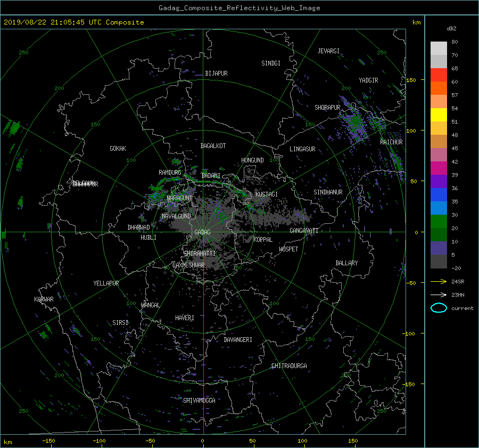Select the yellow 54 dBZ color swatch
This screenshot has width=479, height=448.
439,115
